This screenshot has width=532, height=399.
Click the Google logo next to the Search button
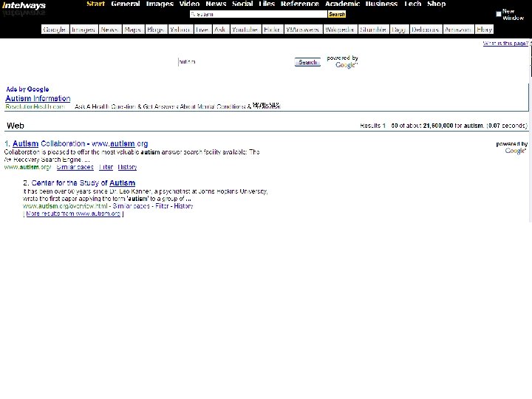click(x=347, y=65)
